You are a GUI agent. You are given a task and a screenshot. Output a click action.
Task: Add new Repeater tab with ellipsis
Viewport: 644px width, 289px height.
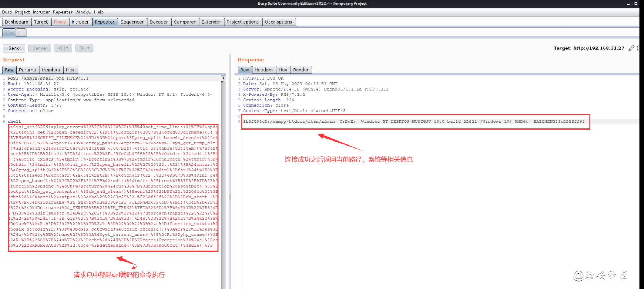tap(21, 33)
